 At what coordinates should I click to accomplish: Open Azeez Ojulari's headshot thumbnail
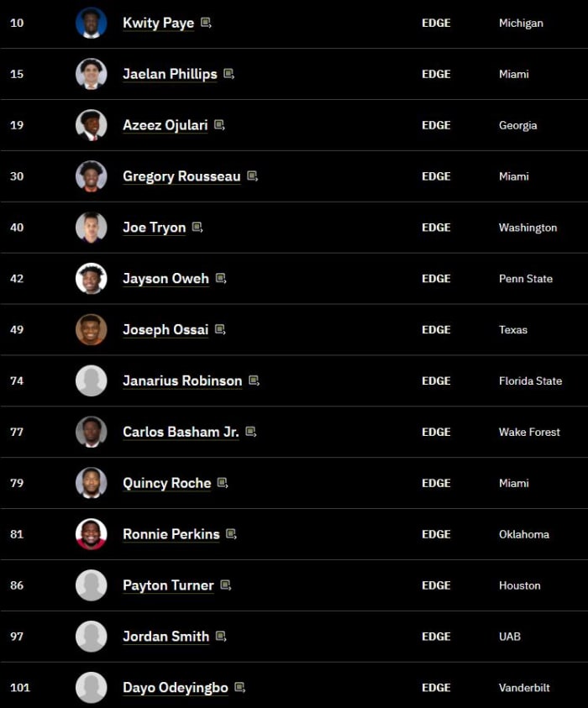point(91,125)
